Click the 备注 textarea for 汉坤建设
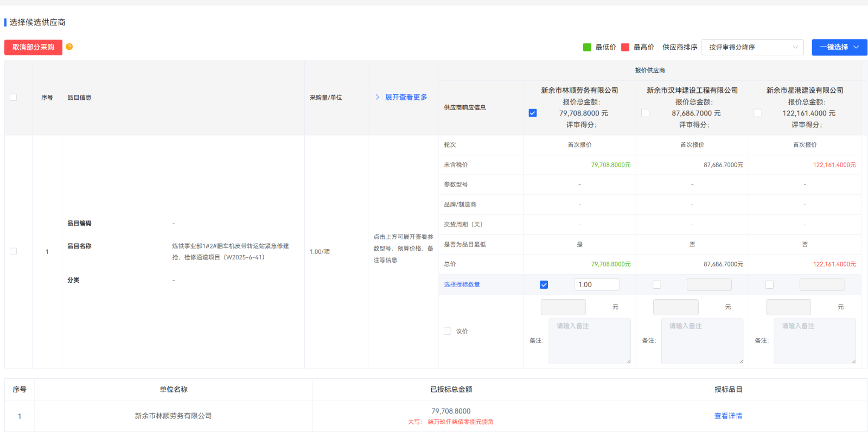The width and height of the screenshot is (868, 432). pos(703,341)
